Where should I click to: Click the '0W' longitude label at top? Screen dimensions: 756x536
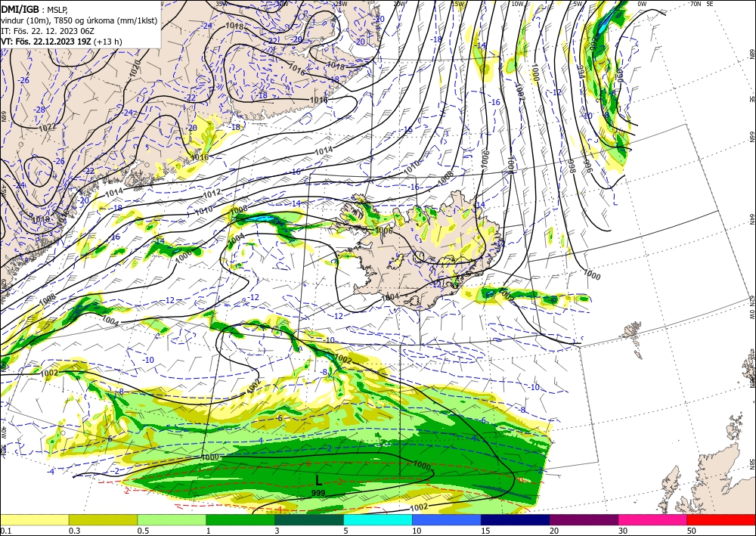click(642, 4)
